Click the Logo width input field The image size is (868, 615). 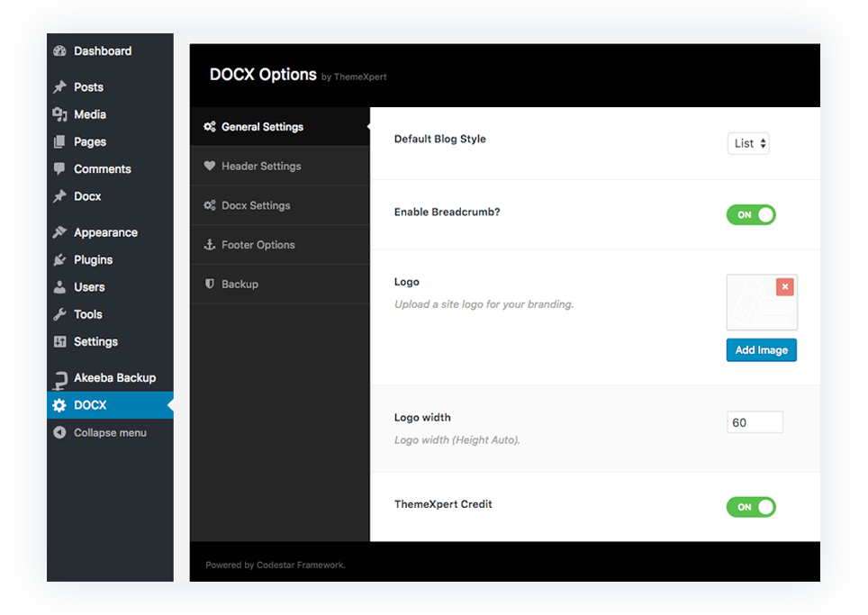(755, 422)
